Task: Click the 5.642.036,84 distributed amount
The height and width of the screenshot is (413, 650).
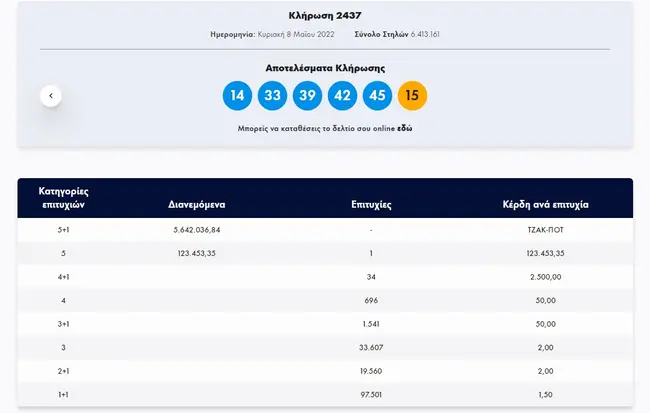Action: (x=196, y=230)
